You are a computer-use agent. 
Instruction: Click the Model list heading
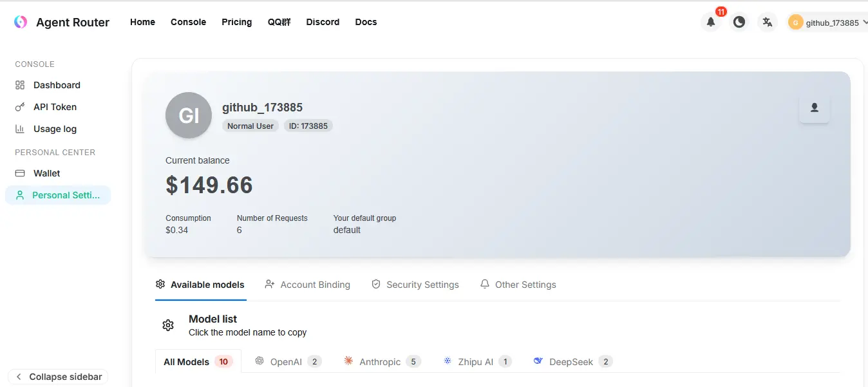pos(212,319)
